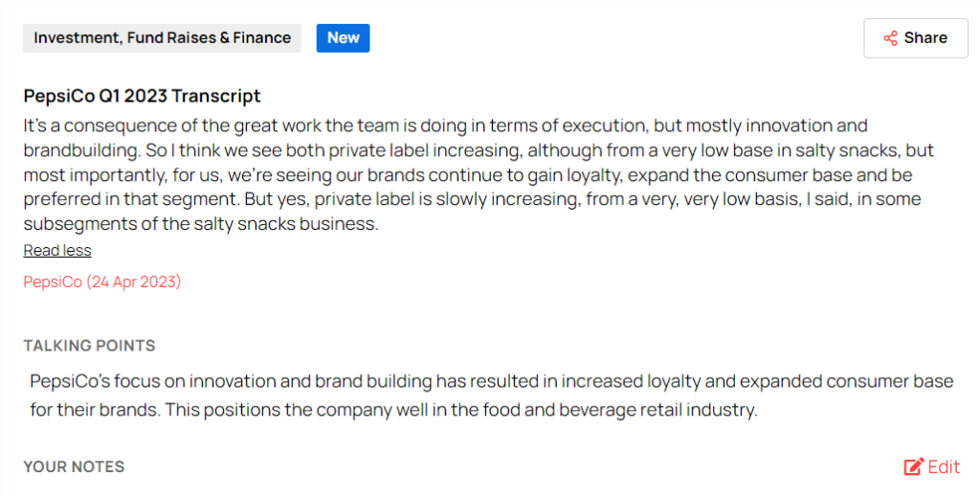
Task: Click the YOUR NOTES section heading
Action: [74, 467]
